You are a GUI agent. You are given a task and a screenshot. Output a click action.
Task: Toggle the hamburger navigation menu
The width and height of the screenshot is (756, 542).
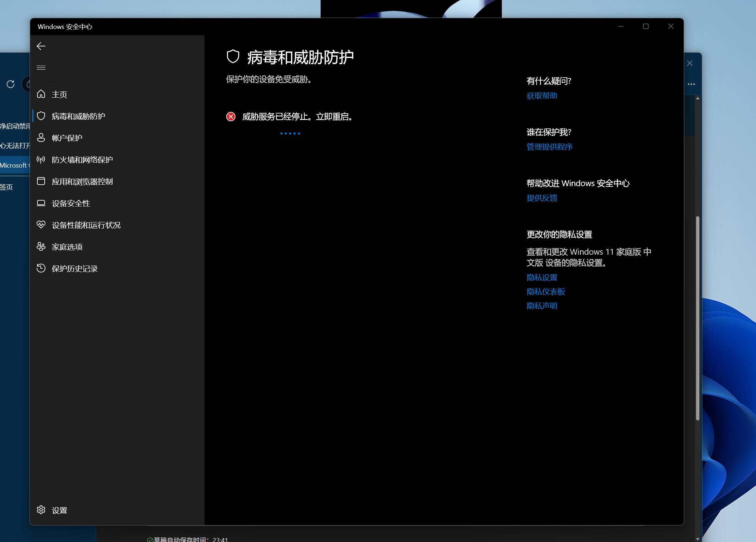(x=41, y=67)
